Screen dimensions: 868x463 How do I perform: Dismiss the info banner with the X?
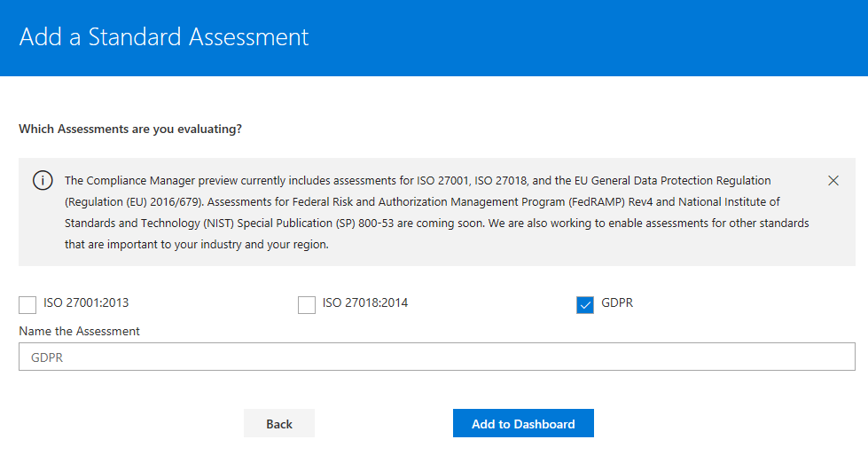pos(833,181)
